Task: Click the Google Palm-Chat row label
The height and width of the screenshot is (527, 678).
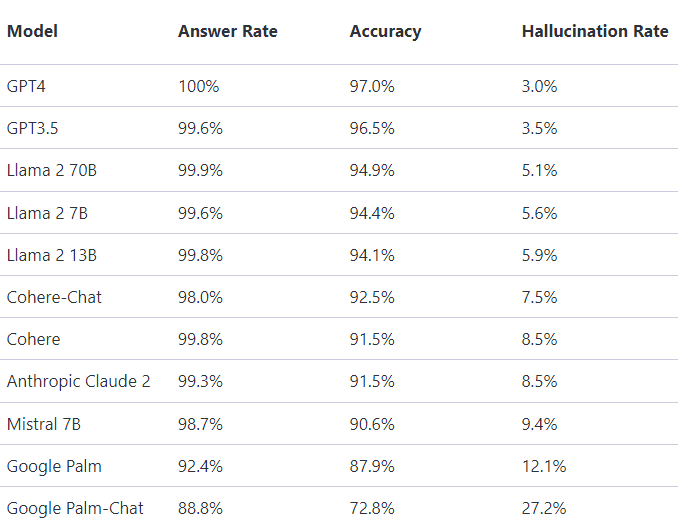Action: (x=75, y=508)
